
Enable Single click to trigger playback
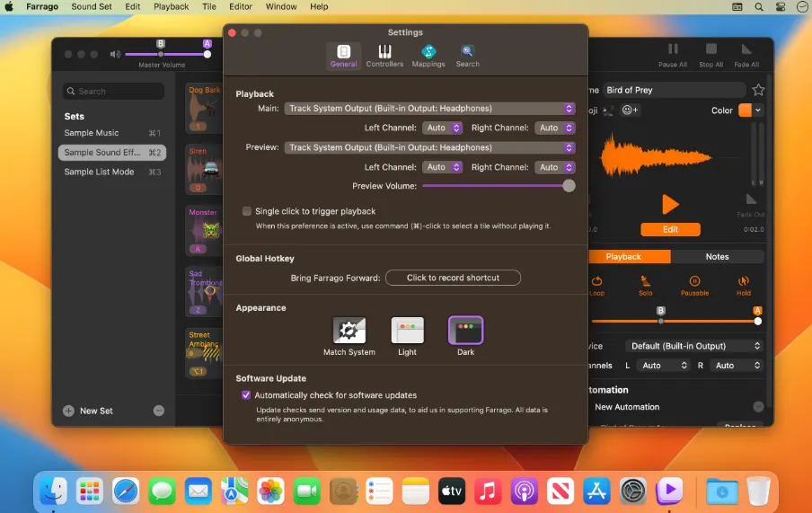click(x=247, y=211)
